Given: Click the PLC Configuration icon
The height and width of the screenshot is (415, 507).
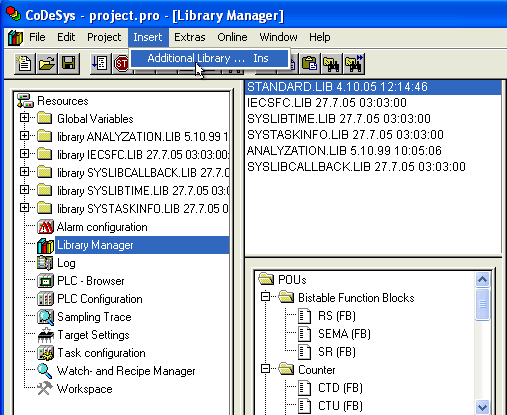Looking at the screenshot, I should (45, 299).
